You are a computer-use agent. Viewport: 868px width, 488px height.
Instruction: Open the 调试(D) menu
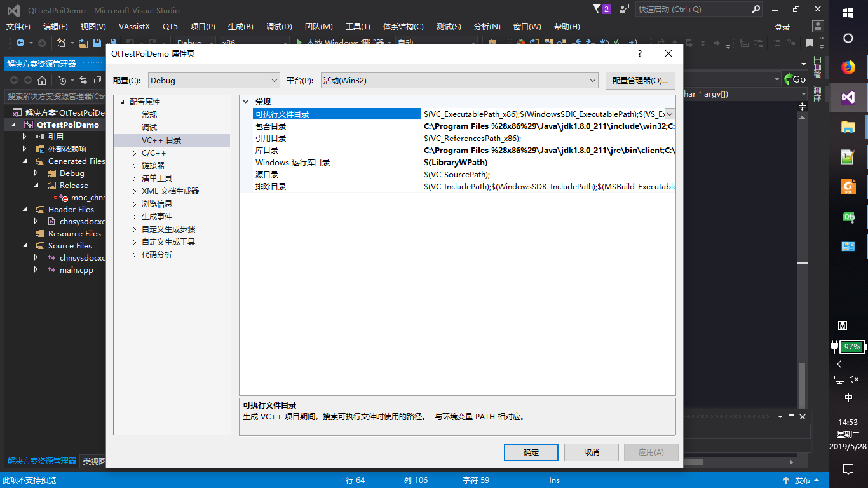click(x=278, y=27)
